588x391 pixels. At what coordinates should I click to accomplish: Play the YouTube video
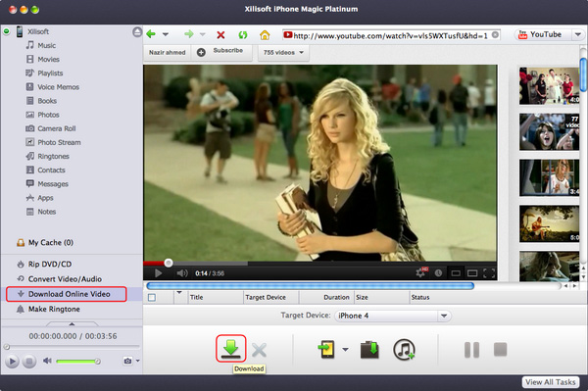tap(158, 273)
